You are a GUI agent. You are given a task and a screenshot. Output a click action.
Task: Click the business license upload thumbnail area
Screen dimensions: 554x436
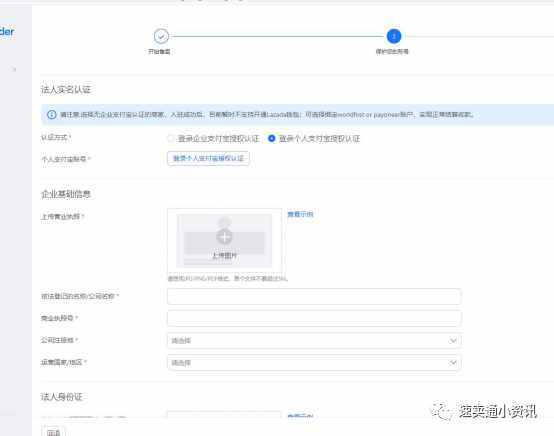224,240
